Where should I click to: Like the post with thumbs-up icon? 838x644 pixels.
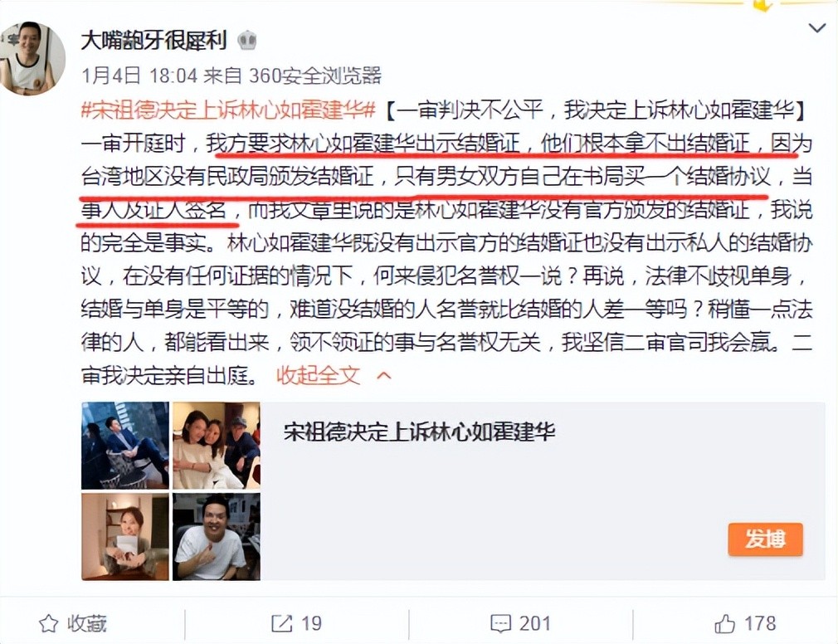(724, 624)
